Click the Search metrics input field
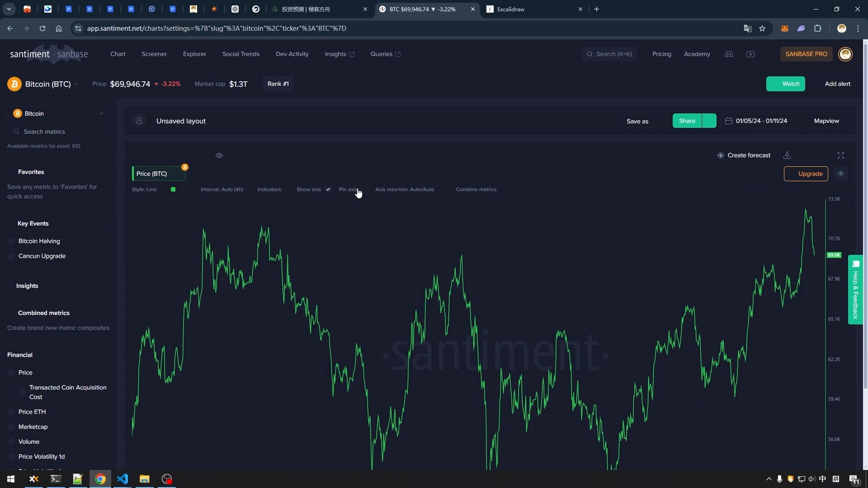 coord(58,132)
